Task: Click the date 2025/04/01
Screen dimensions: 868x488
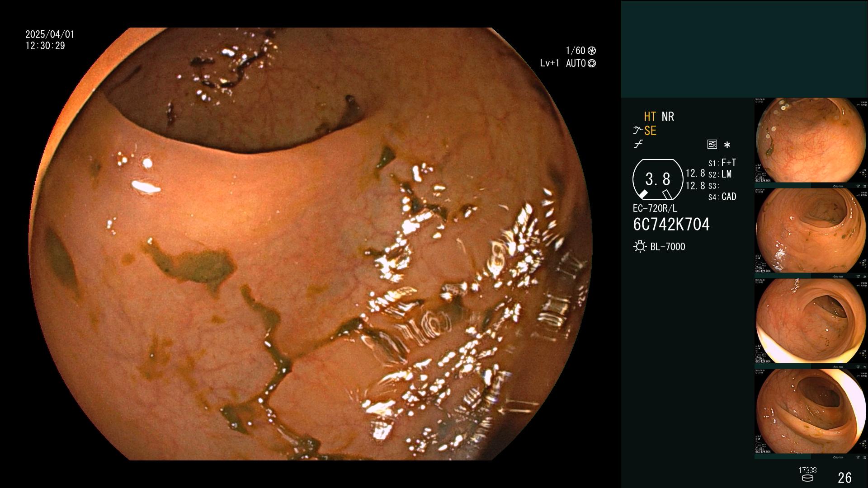Action: 50,34
